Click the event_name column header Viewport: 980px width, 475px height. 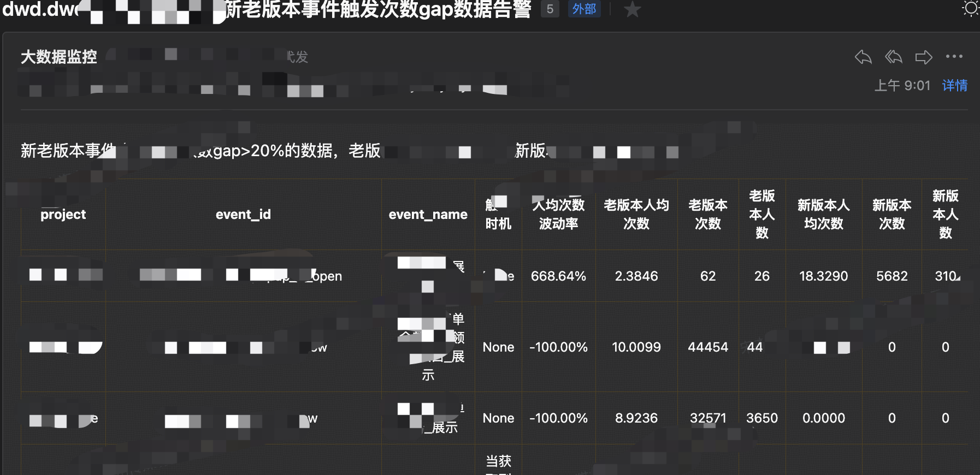[428, 215]
